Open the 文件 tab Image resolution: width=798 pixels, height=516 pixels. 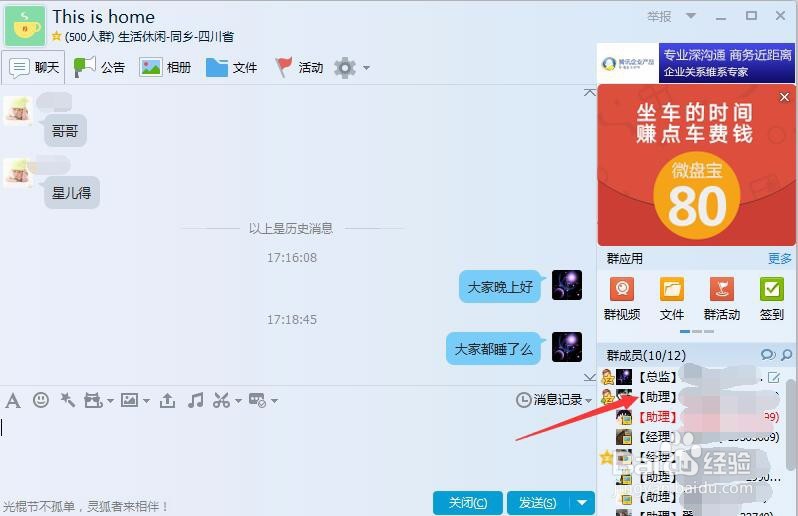click(232, 67)
